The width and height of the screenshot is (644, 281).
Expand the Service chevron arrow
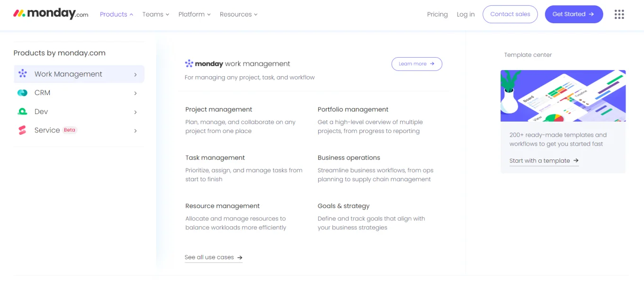[x=135, y=131]
